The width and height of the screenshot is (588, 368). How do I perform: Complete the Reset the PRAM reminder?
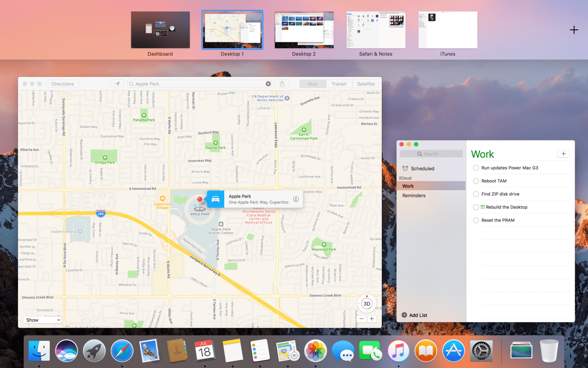coord(476,220)
